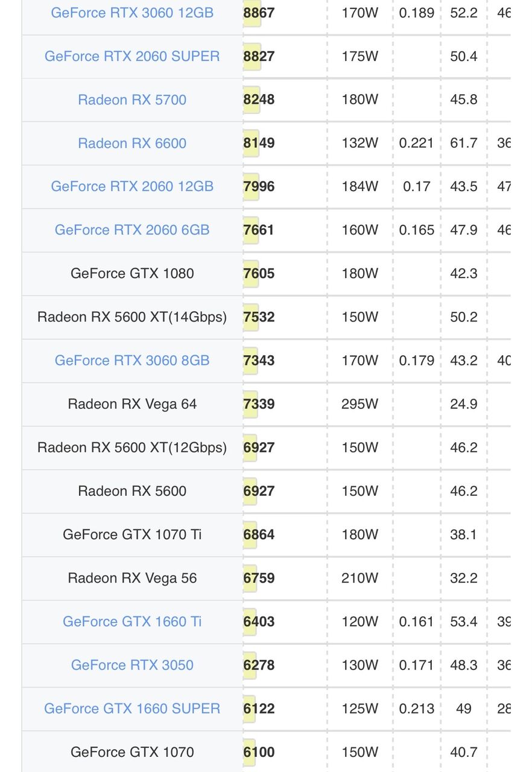The width and height of the screenshot is (532, 772).
Task: Click the 0.221 value in RX 6600 row
Action: tap(416, 143)
